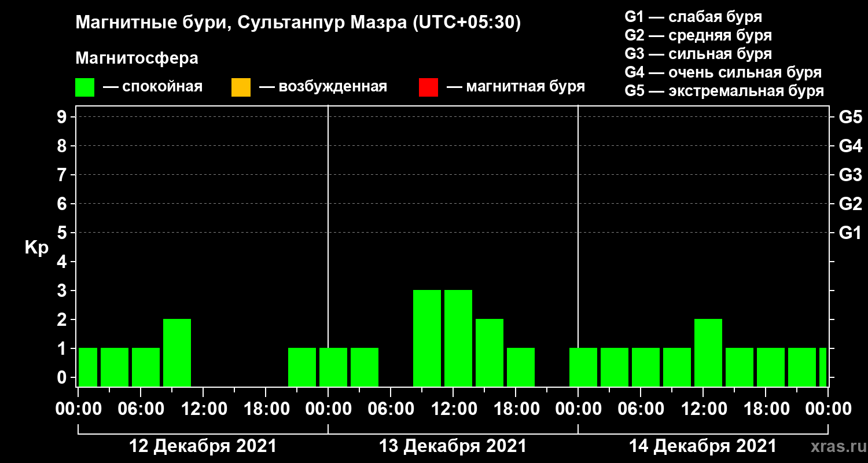
Task: Select 'G5 — экстремальная буря' legend line
Action: point(724,91)
